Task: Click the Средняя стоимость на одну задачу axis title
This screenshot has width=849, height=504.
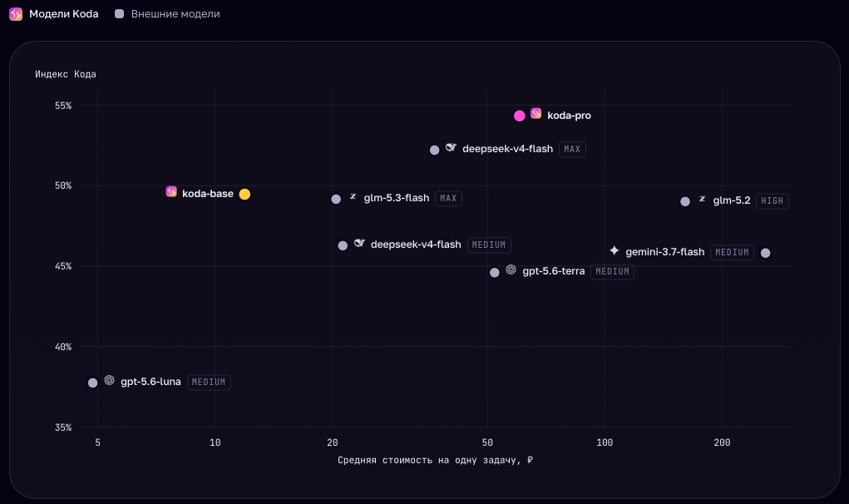Action: coord(436,460)
